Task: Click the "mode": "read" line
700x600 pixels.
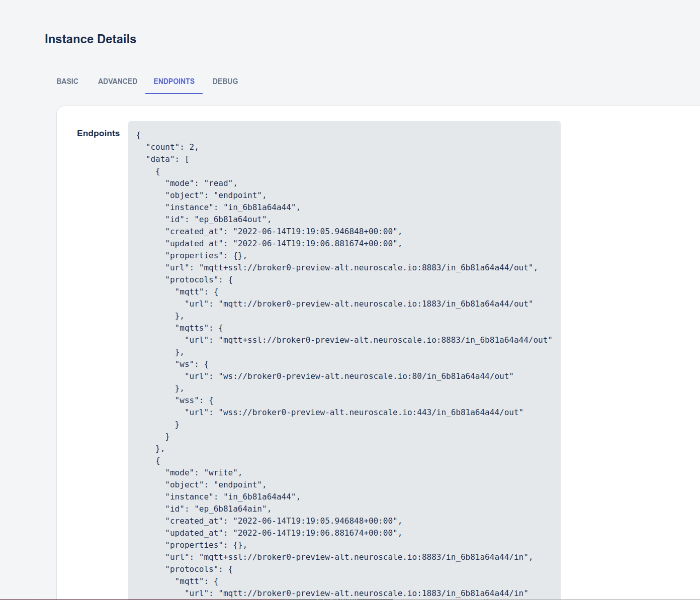Action: 201,183
